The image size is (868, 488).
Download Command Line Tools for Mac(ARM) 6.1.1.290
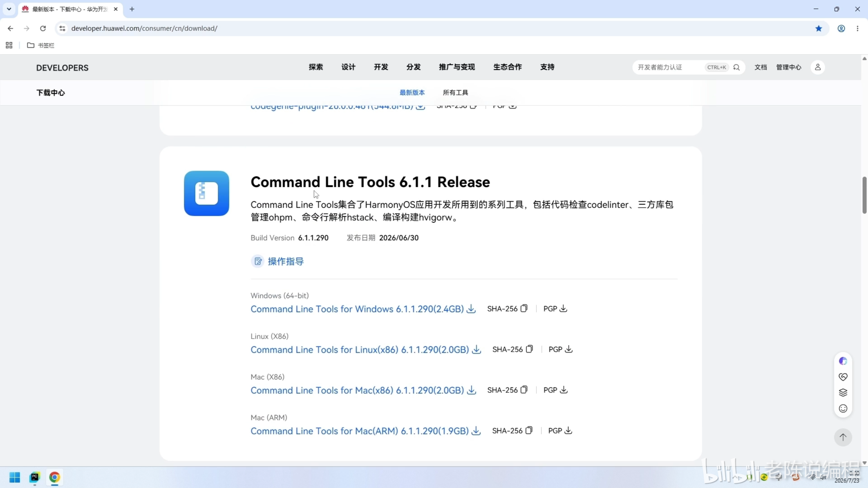point(366,431)
